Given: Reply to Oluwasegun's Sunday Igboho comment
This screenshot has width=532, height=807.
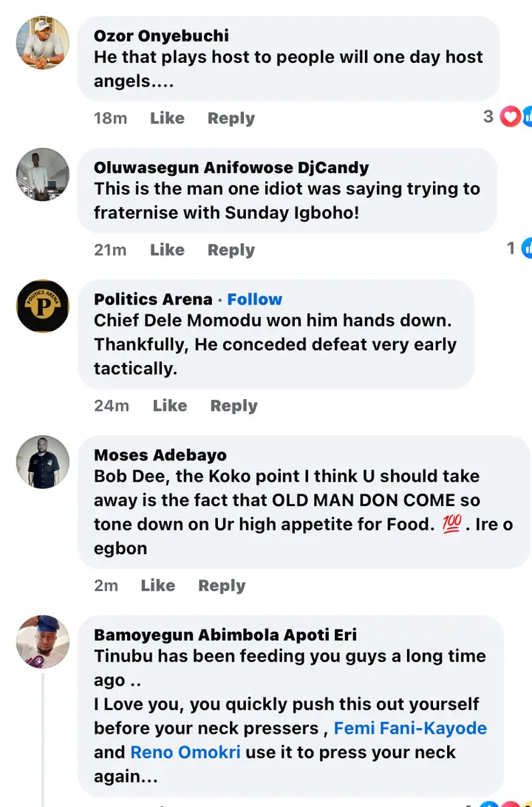Looking at the screenshot, I should click(x=231, y=250).
